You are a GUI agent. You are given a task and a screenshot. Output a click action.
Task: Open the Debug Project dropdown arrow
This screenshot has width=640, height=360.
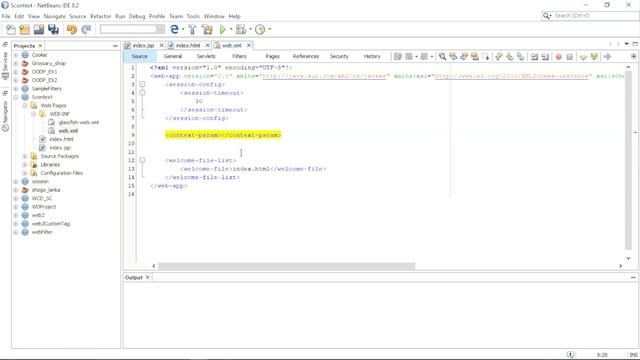click(x=250, y=29)
